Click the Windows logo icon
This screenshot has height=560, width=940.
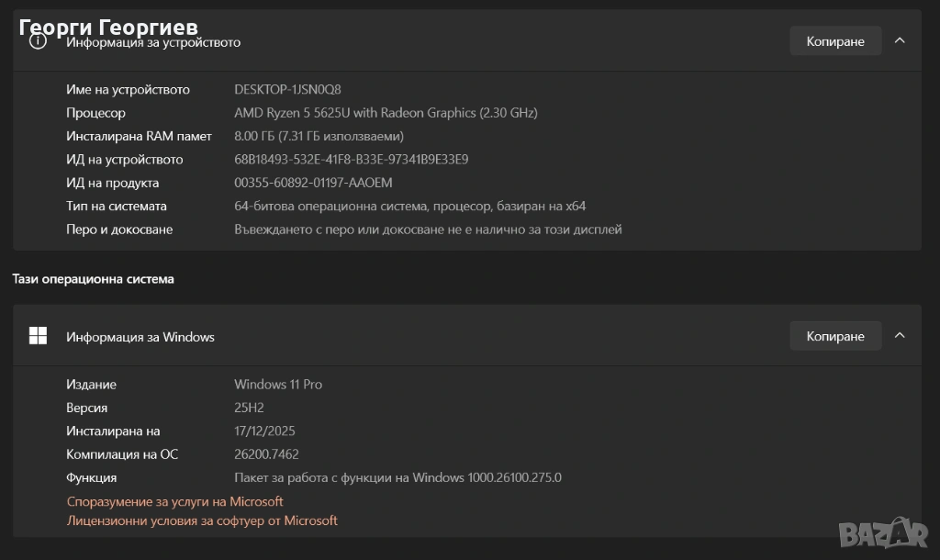[38, 336]
